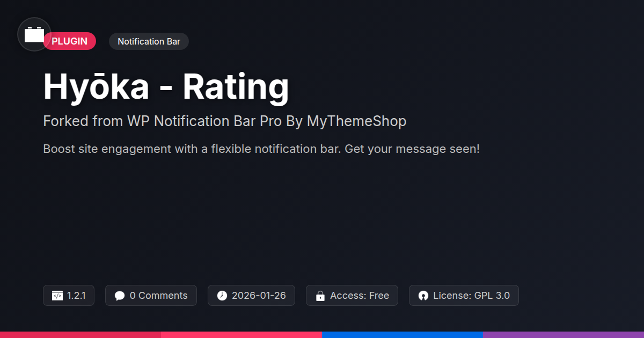
Task: Open the Notification Bar category tag
Action: click(x=149, y=41)
